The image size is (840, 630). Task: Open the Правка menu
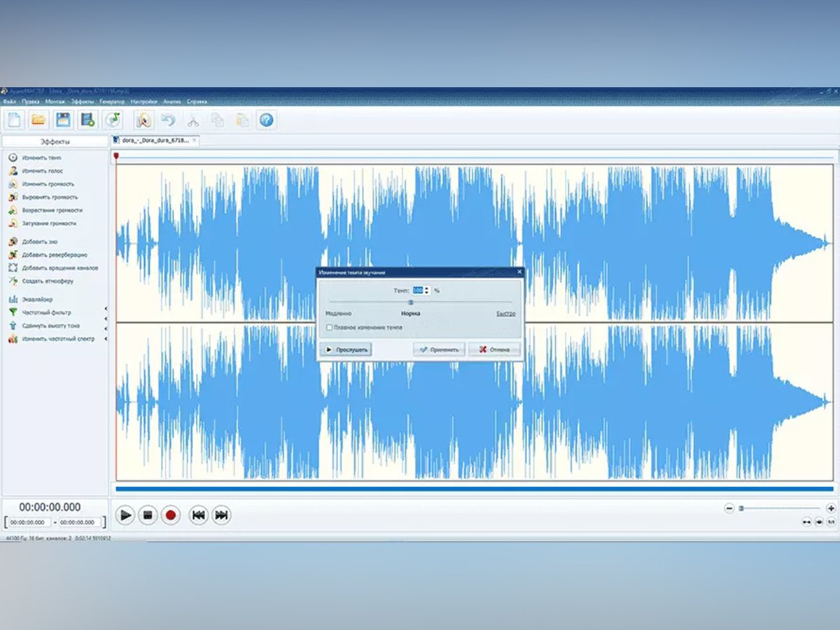point(31,102)
